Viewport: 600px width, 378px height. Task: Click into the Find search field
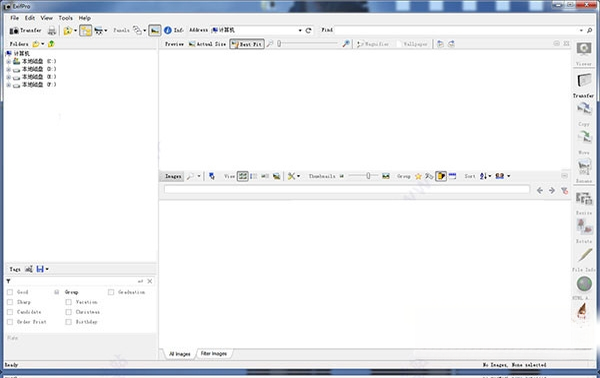(456, 30)
